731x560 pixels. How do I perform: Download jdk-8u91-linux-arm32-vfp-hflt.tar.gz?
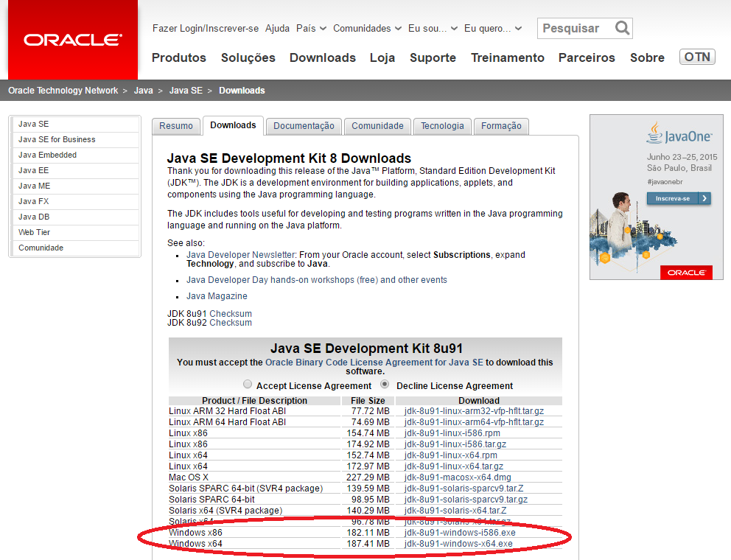click(474, 411)
